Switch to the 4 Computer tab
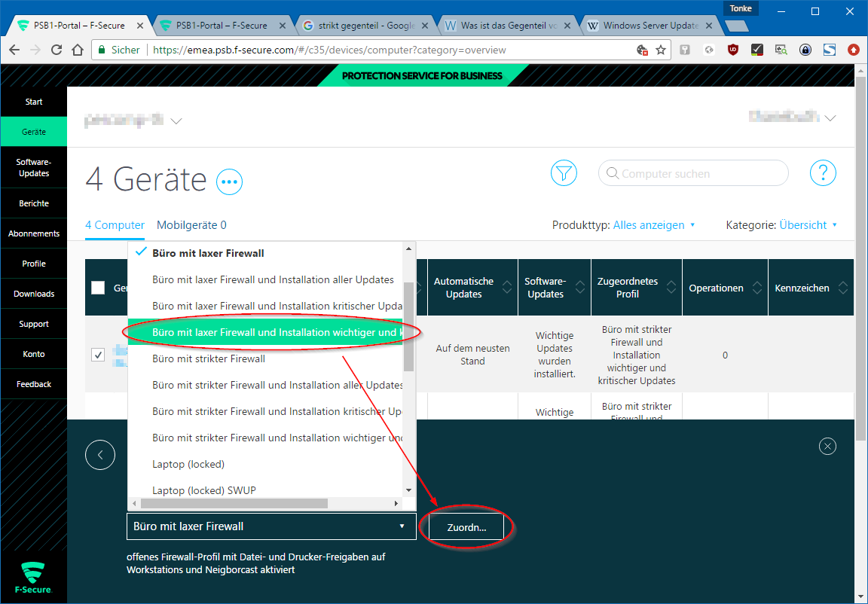 115,225
